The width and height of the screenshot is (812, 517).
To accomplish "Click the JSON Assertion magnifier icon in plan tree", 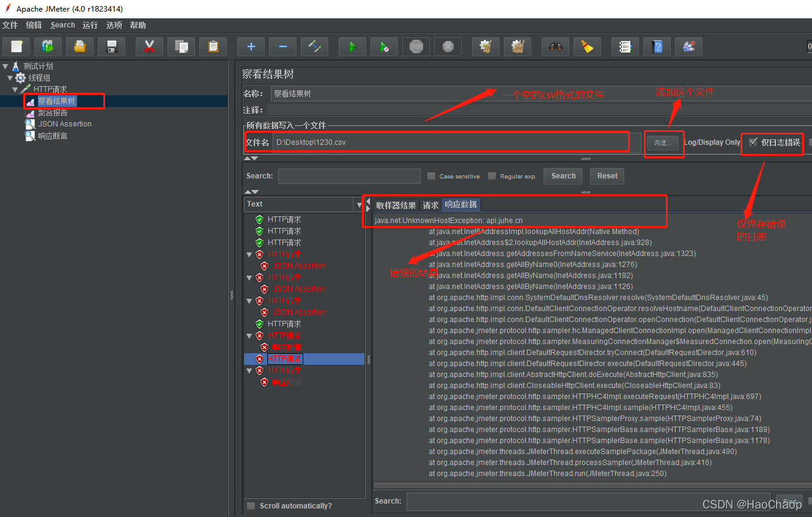I will 30,124.
